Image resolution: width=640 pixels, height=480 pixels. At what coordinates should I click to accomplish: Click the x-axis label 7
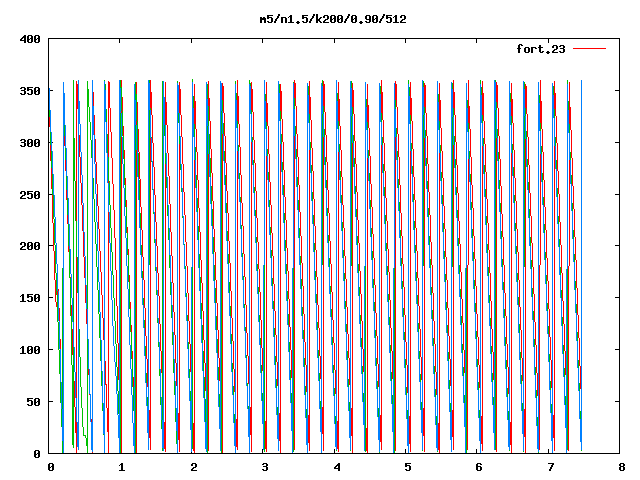click(x=551, y=467)
